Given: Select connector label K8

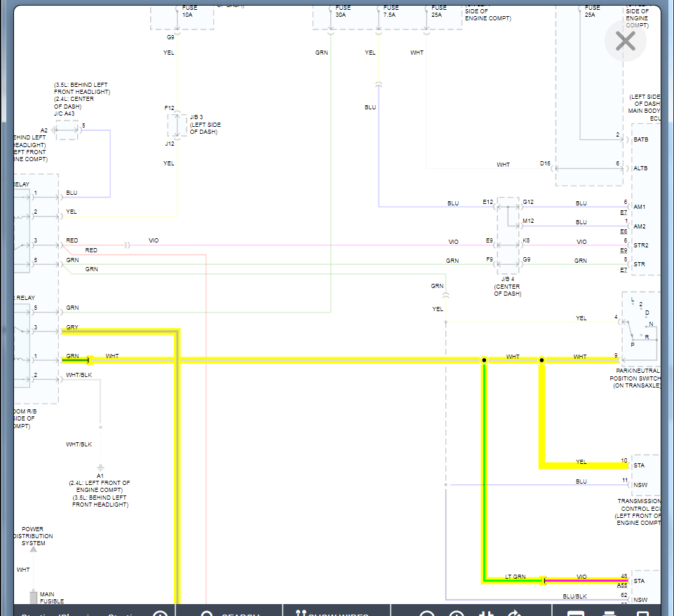Looking at the screenshot, I should pyautogui.click(x=526, y=240).
